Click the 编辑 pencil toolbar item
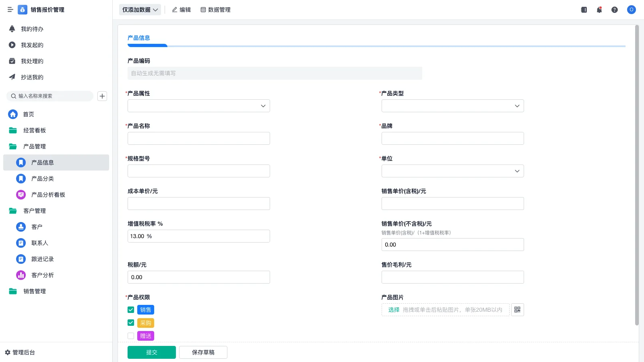The height and width of the screenshot is (362, 644). pos(181,10)
